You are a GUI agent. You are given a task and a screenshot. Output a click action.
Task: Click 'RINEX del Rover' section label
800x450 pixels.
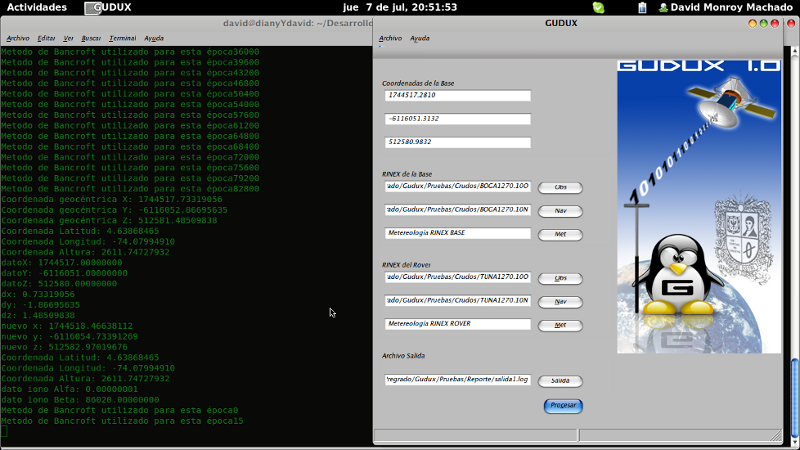pos(406,265)
